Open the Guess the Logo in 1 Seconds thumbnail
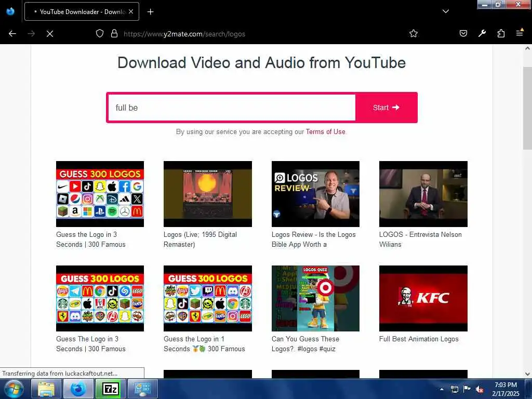Viewport: 532px width, 399px height. pos(208,298)
